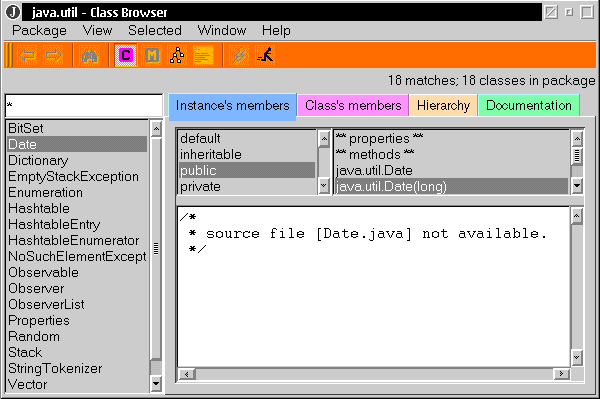Screen dimensions: 600x399
Task: Click class list scrollbar up arrow
Action: 156,129
